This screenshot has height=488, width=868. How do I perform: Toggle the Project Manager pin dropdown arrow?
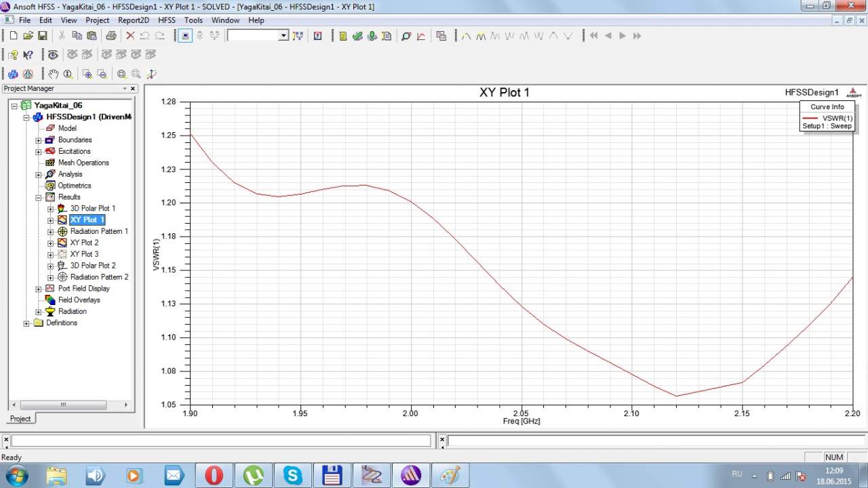[x=125, y=89]
